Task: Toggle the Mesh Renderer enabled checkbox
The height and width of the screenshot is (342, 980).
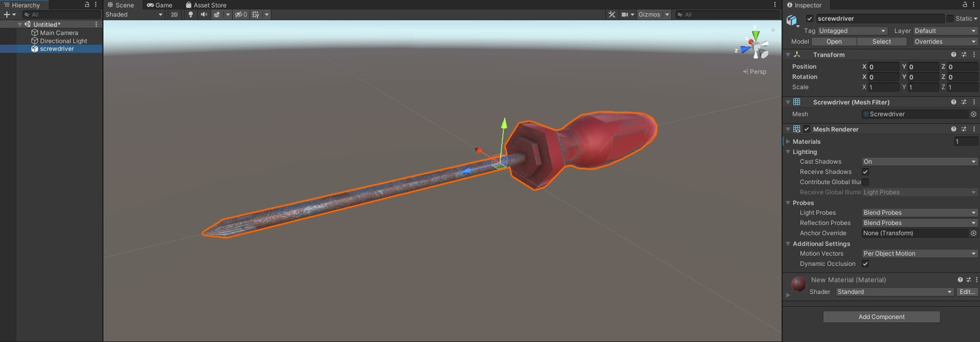Action: [x=806, y=129]
